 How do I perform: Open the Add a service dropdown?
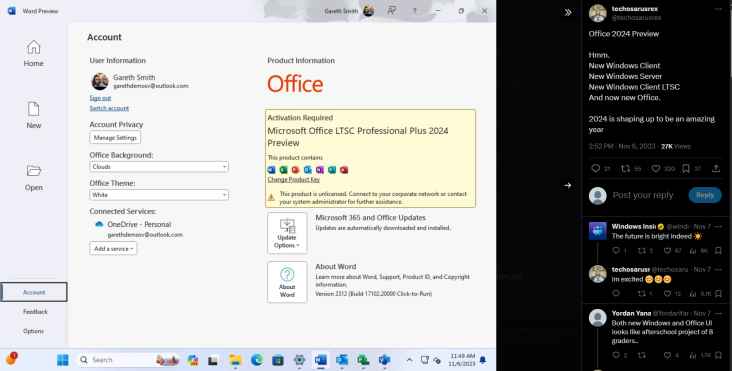point(113,249)
